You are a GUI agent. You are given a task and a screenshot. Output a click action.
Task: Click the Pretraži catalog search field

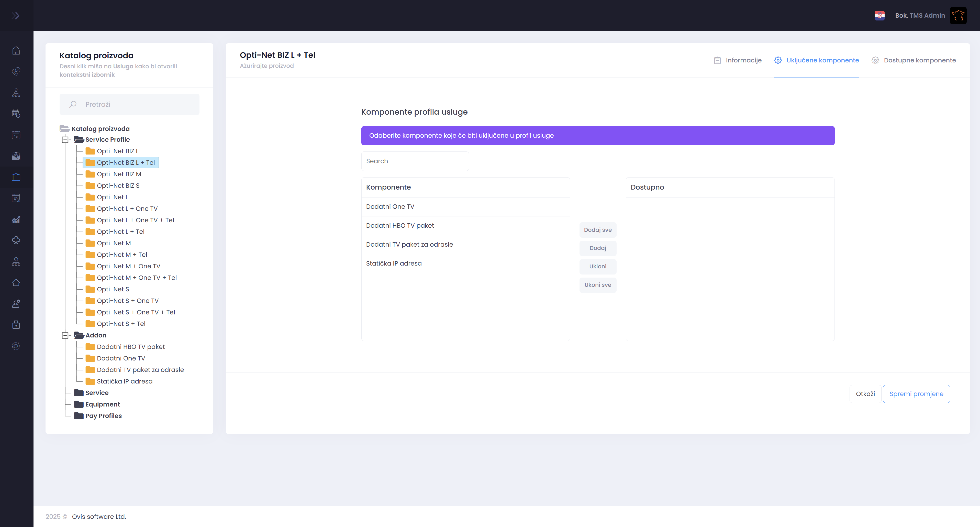tap(129, 104)
